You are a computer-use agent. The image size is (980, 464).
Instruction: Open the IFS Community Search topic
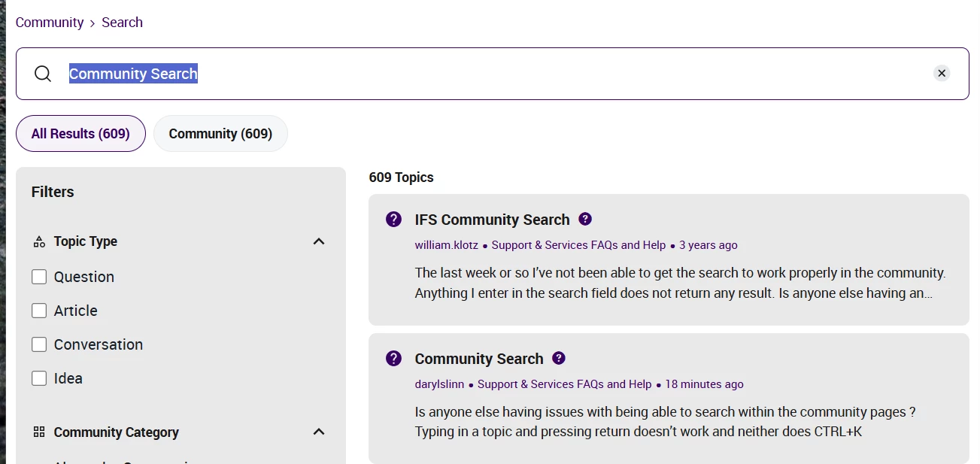[492, 220]
